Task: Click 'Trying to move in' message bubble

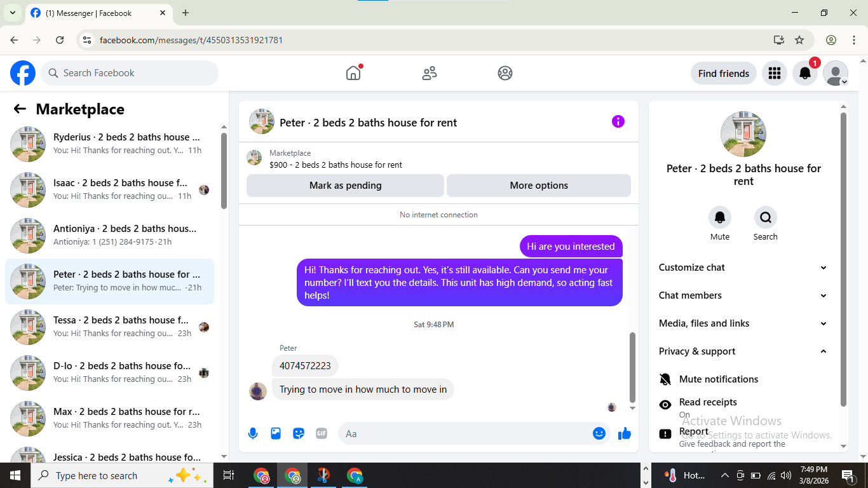Action: [363, 390]
